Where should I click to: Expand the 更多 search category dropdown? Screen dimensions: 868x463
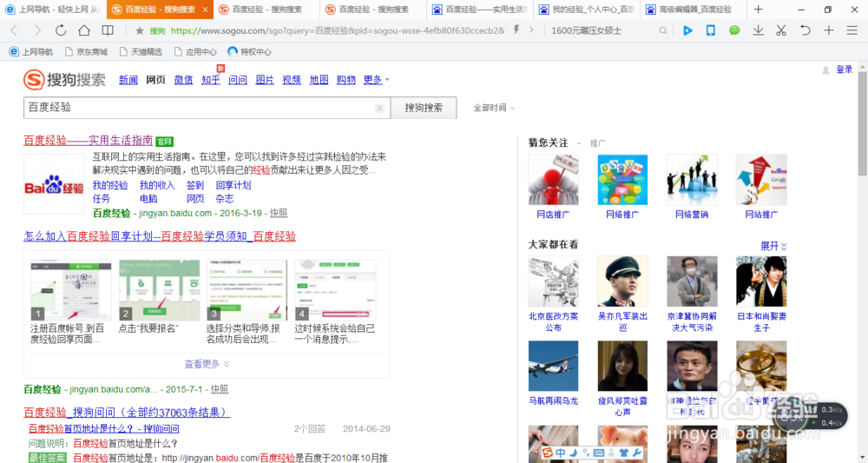tap(376, 80)
